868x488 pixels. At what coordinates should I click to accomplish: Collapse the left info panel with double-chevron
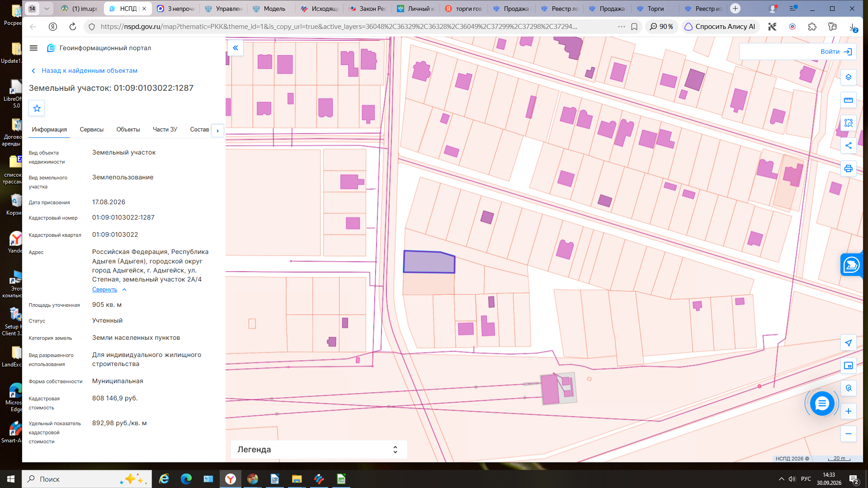pos(236,48)
